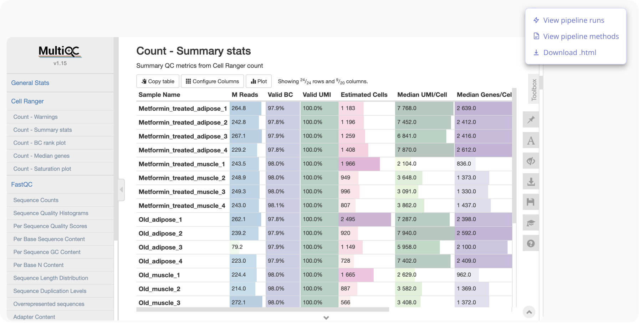Click the Plot button
Viewport: 644px width, 333px height.
pyautogui.click(x=259, y=81)
